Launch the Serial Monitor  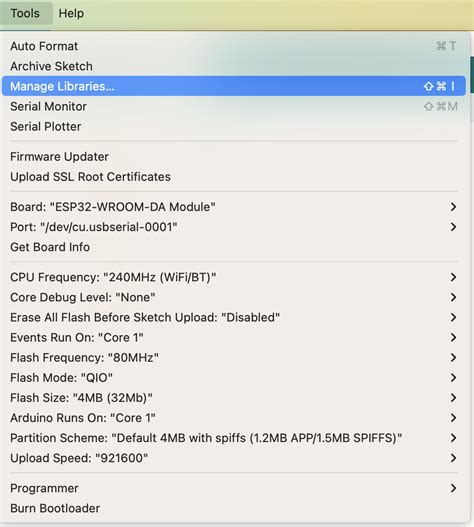pos(234,106)
